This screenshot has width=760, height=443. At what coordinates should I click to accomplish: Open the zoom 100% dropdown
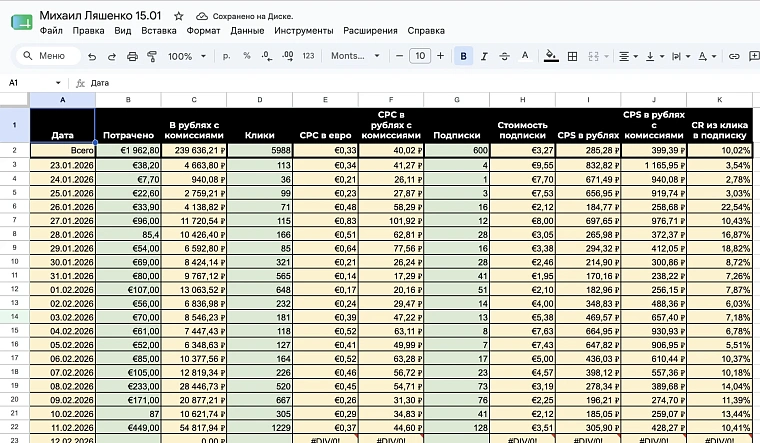(x=187, y=56)
